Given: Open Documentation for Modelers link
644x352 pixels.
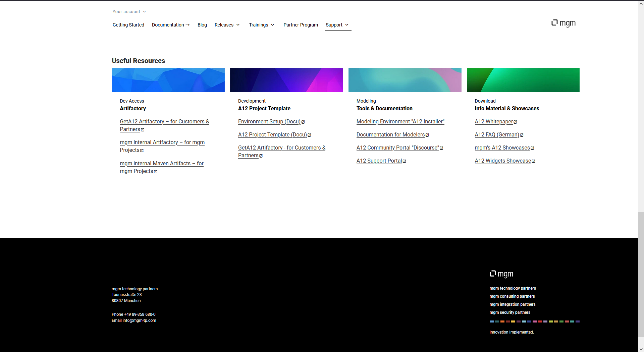Looking at the screenshot, I should pos(391,135).
